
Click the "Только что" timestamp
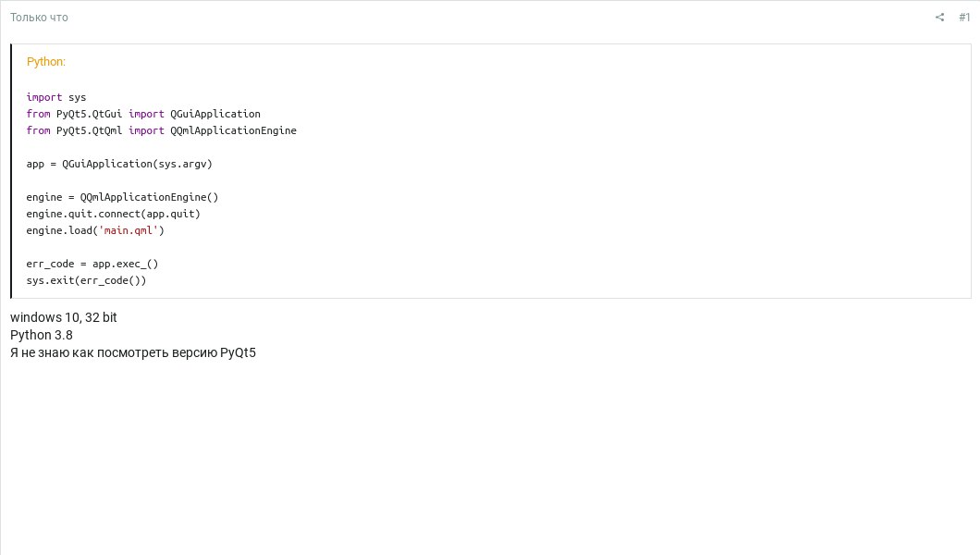tap(39, 18)
